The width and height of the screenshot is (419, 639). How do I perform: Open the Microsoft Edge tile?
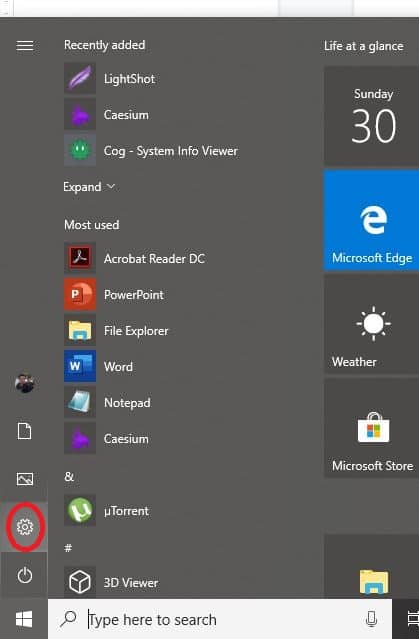coord(371,220)
